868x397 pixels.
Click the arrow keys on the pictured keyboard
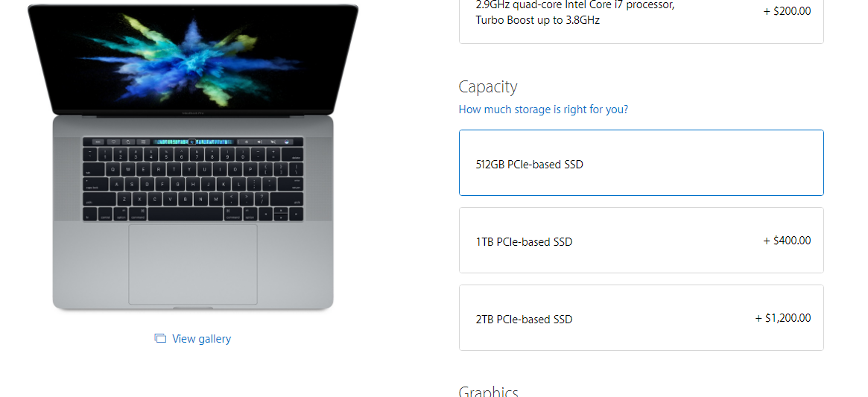[281, 215]
